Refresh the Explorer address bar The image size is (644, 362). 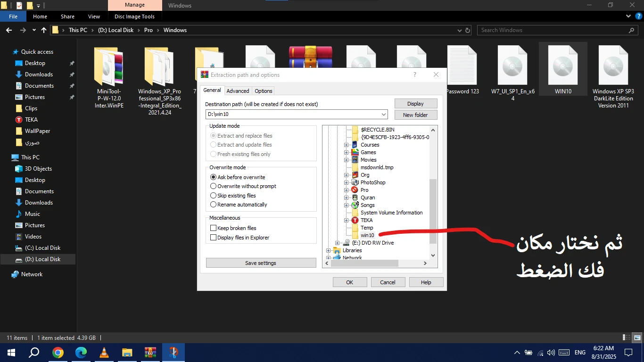point(468,30)
